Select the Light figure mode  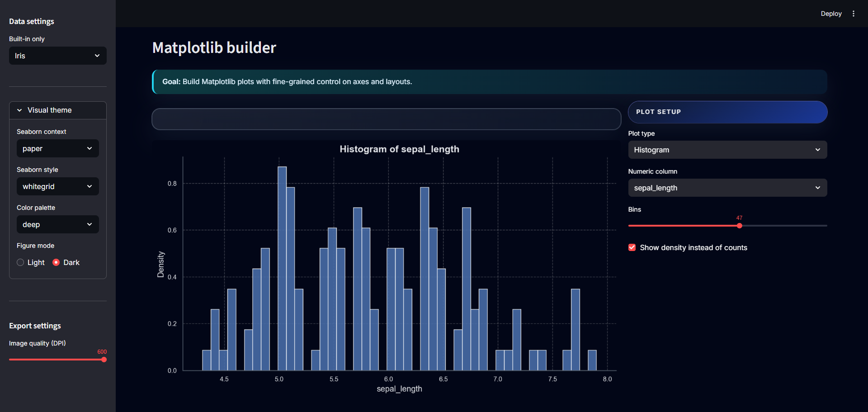pos(21,262)
